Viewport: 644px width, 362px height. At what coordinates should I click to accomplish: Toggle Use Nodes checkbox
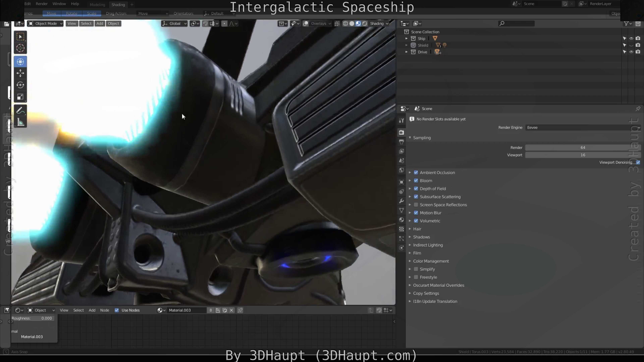[x=117, y=310]
